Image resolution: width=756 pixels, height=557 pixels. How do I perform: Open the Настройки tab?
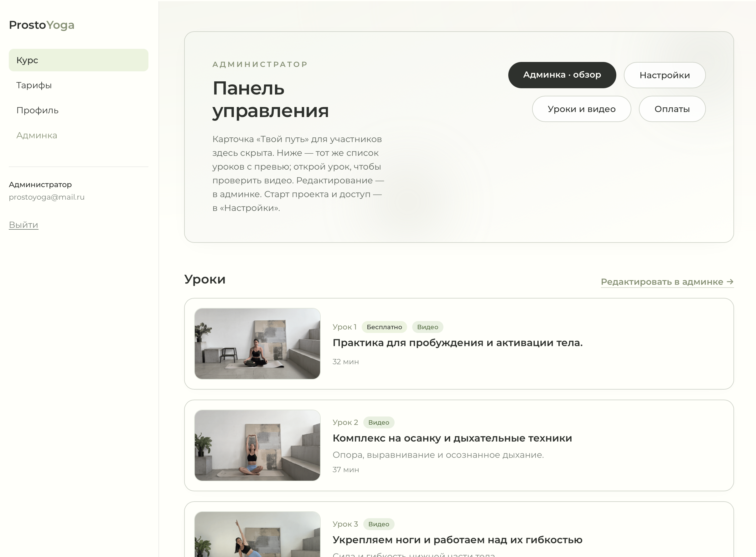click(665, 75)
